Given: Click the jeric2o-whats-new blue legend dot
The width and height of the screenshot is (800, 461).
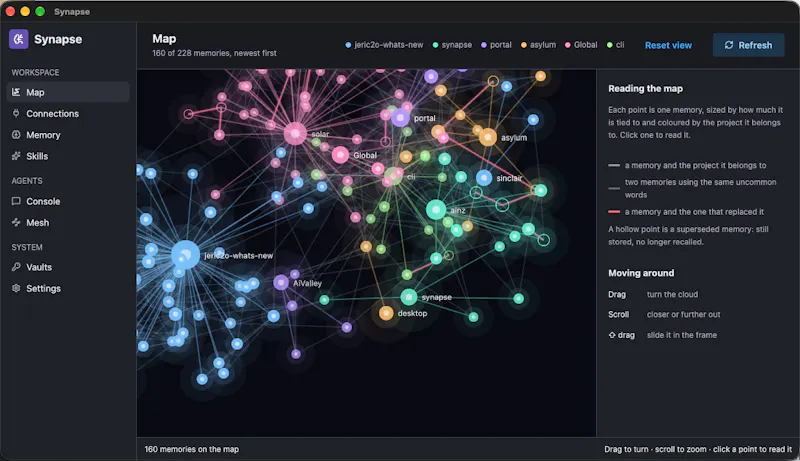Looking at the screenshot, I should pos(348,45).
